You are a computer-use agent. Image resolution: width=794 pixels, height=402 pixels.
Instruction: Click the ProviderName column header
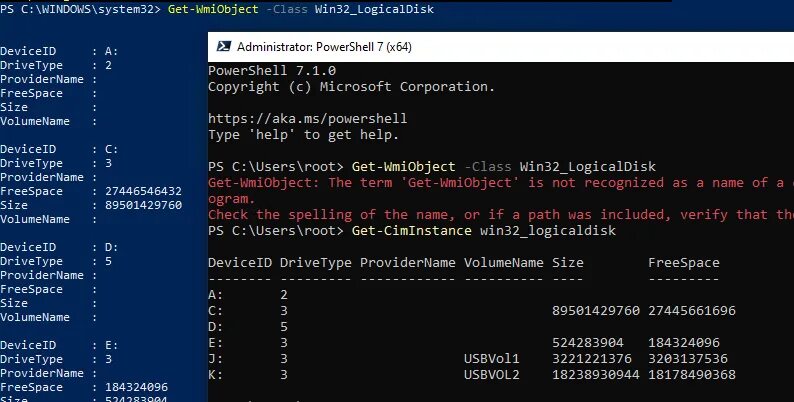click(408, 263)
